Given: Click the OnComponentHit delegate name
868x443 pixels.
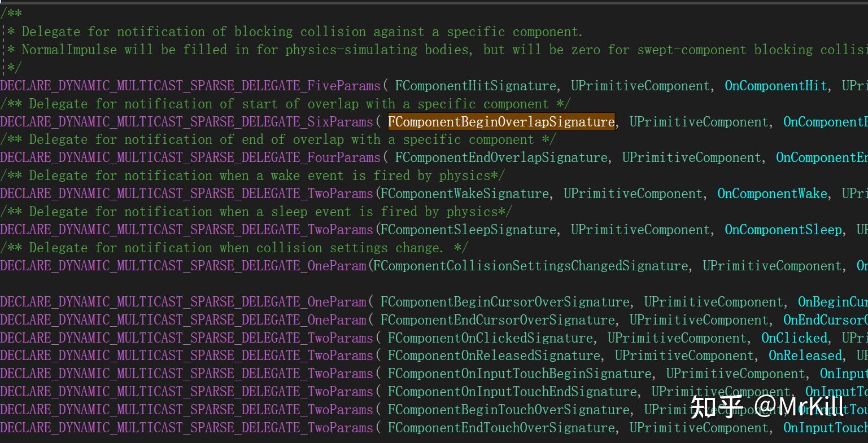Looking at the screenshot, I should tap(776, 86).
